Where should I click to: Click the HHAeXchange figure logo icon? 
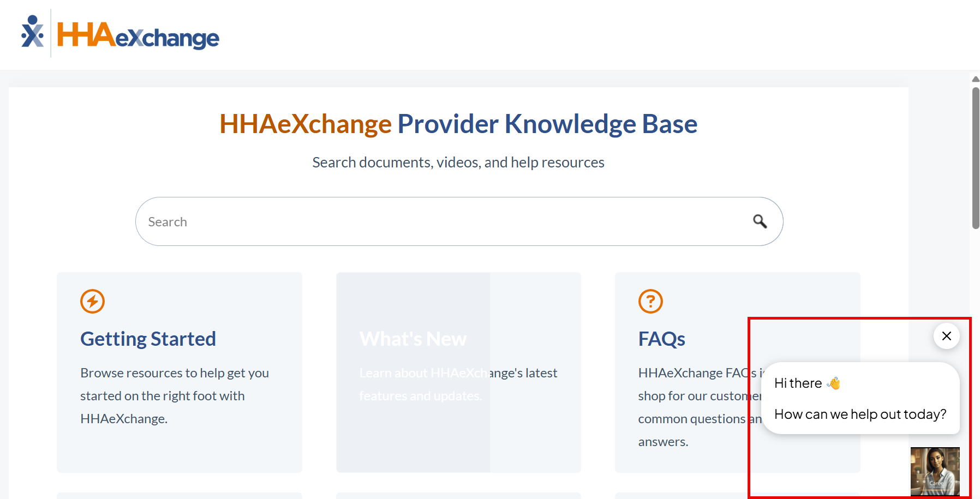[x=32, y=32]
